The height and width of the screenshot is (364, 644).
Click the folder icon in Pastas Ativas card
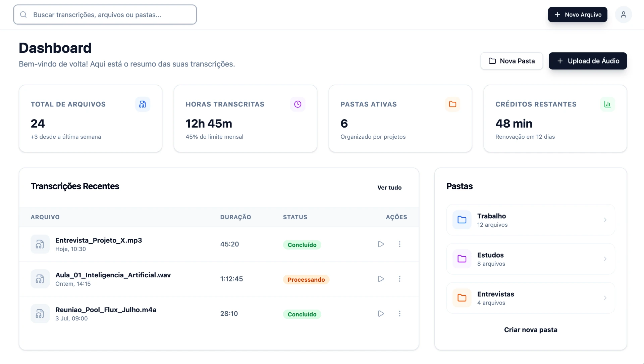tap(452, 104)
